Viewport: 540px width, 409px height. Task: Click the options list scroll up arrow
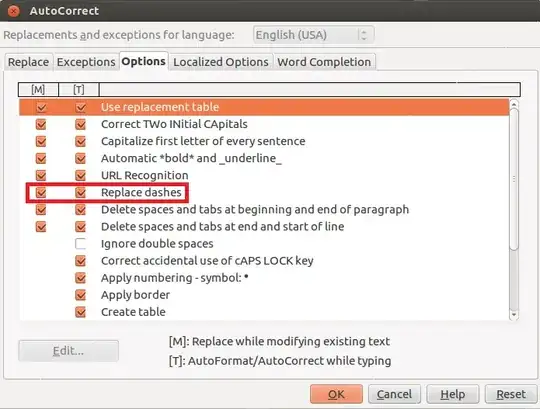[x=514, y=104]
